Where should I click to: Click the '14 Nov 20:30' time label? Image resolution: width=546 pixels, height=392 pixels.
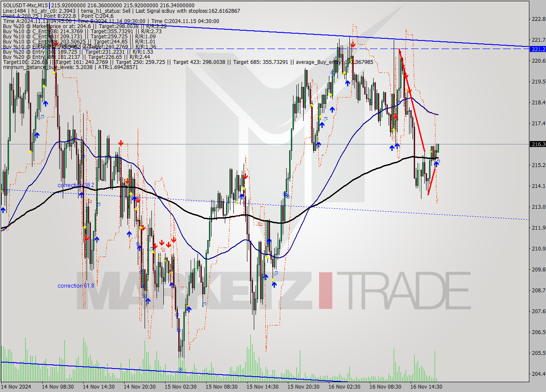(x=139, y=386)
